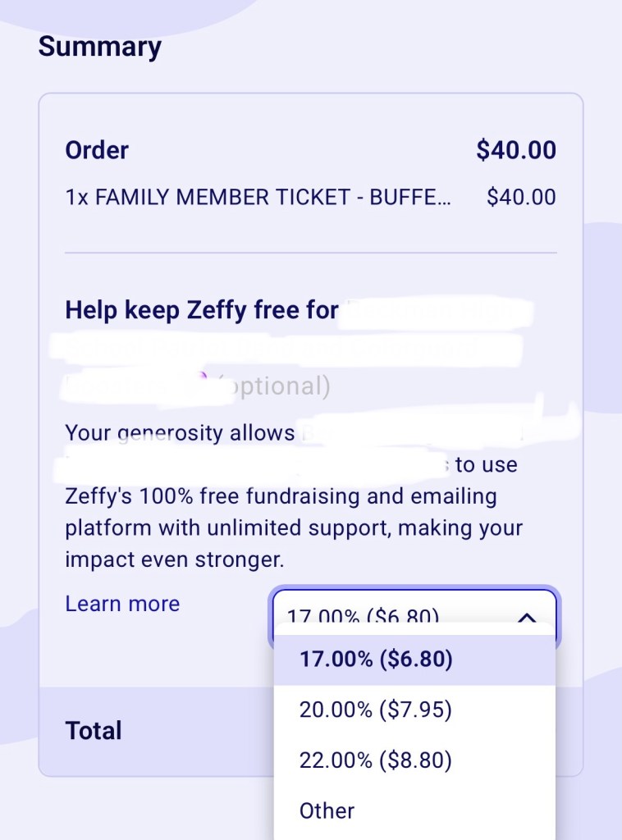Click the $40.00 order total amount
622x840 pixels.
pos(516,150)
